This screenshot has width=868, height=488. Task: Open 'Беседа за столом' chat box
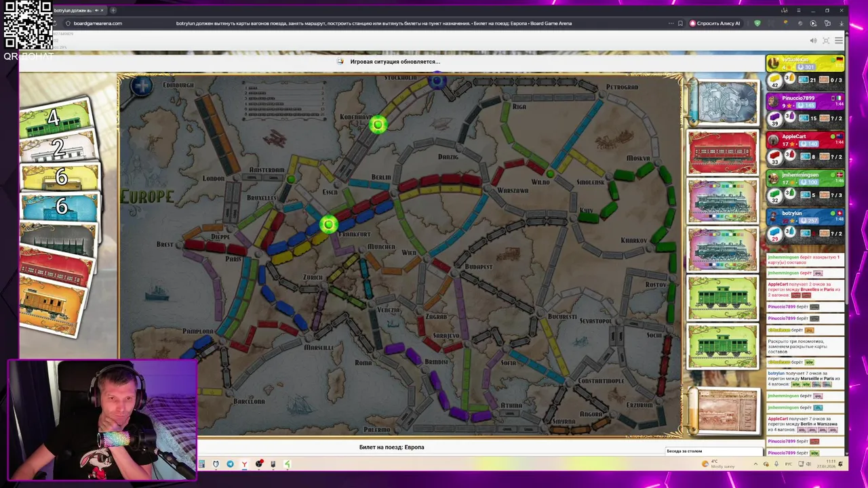[715, 451]
